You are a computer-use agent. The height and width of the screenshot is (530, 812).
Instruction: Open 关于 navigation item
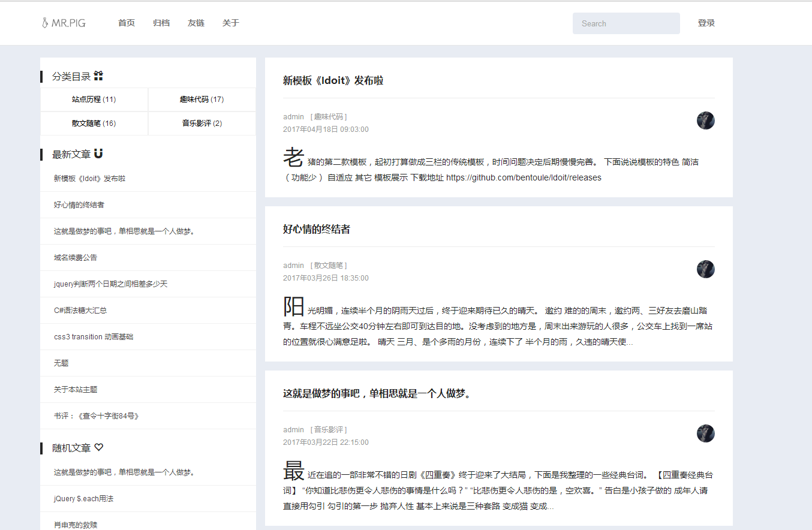(231, 23)
